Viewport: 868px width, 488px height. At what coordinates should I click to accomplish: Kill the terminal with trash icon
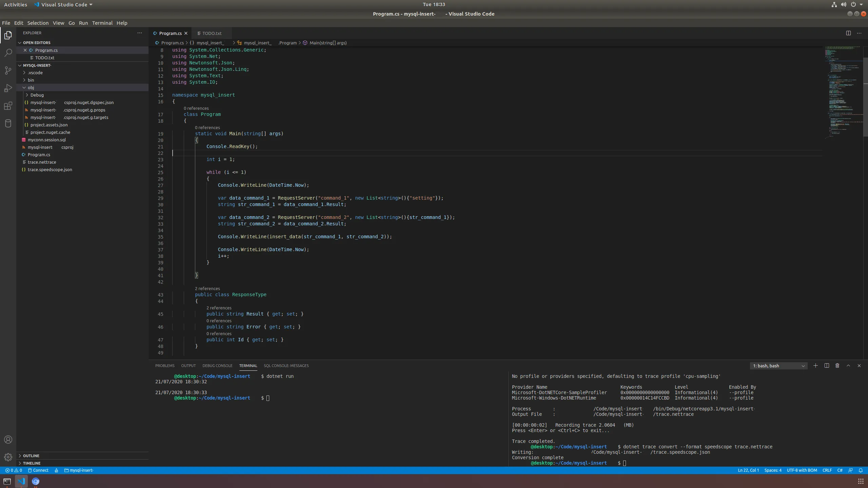coord(837,366)
